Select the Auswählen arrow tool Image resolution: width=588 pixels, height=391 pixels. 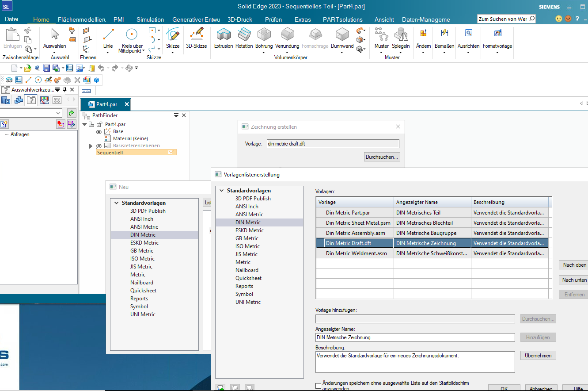point(55,38)
